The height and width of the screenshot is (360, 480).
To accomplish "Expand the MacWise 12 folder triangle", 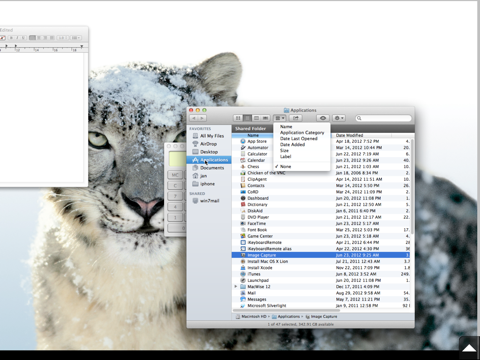I will click(x=236, y=287).
